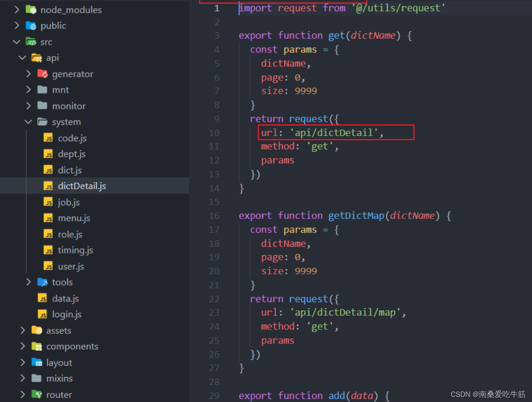Click the JS icon beside code.js
532x402 pixels.
click(48, 138)
